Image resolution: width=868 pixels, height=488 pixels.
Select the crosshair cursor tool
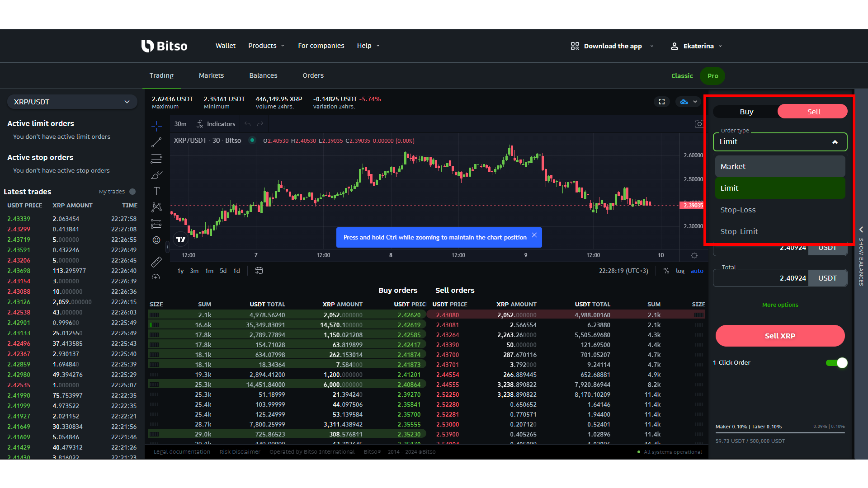(x=156, y=126)
